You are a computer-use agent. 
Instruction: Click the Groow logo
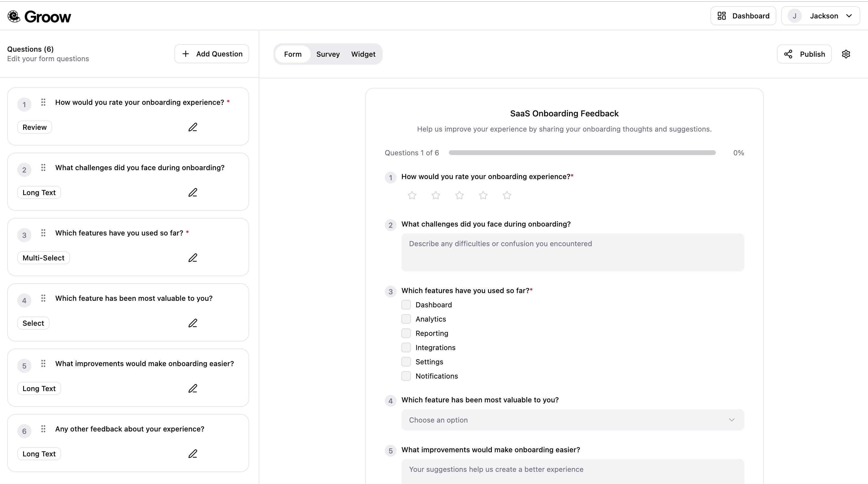coord(39,16)
